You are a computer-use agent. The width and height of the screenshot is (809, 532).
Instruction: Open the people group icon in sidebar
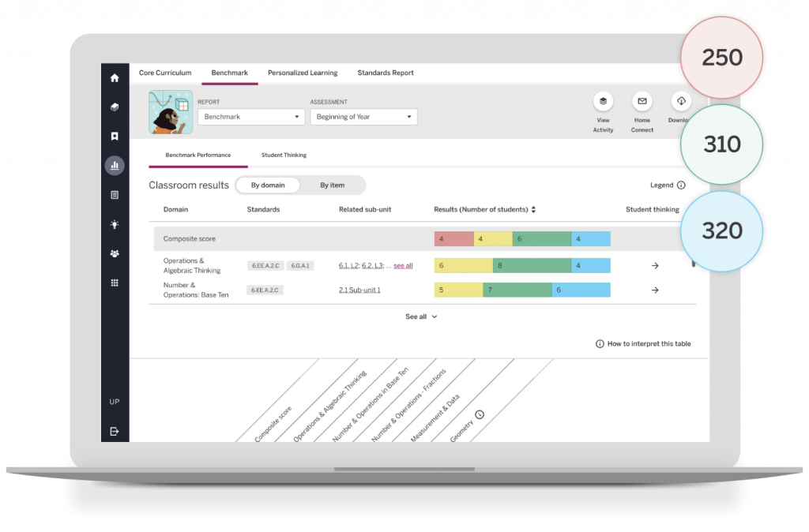[x=115, y=253]
